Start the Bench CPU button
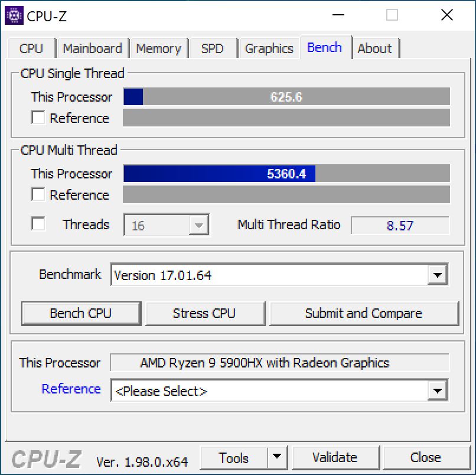 point(81,314)
